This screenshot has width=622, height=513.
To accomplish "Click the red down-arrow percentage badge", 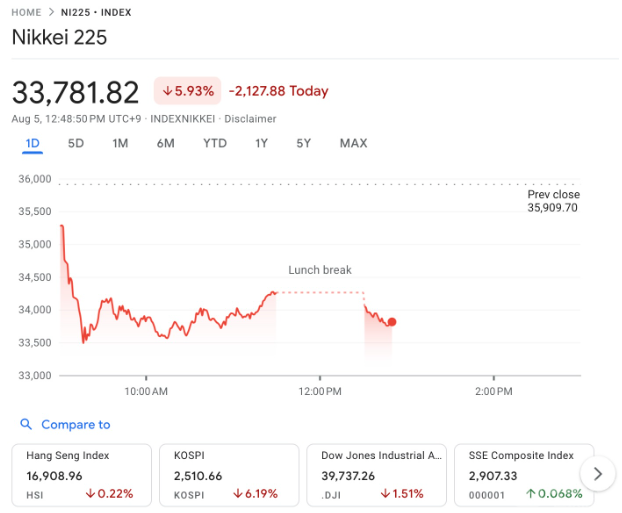I will (188, 91).
